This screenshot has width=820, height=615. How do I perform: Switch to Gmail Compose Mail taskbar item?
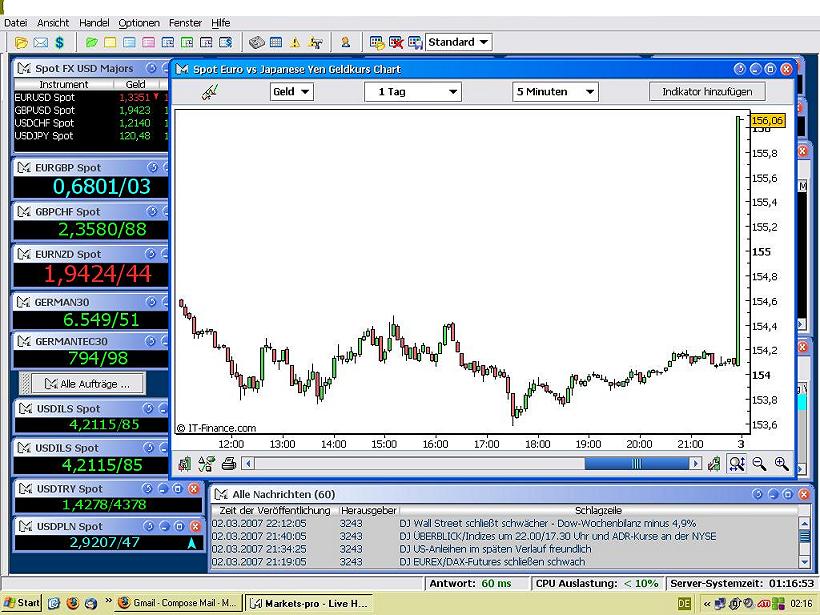(x=178, y=603)
